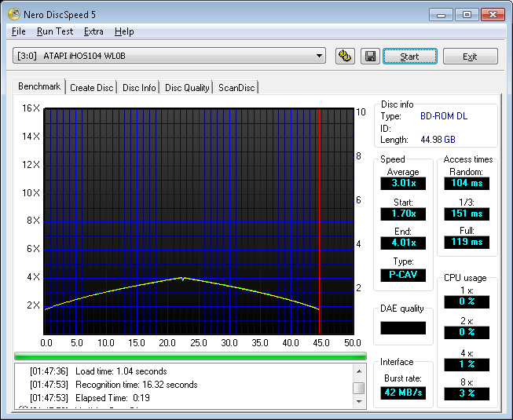Click the BD-ROM DL disc type text
The image size is (513, 420).
tap(444, 116)
